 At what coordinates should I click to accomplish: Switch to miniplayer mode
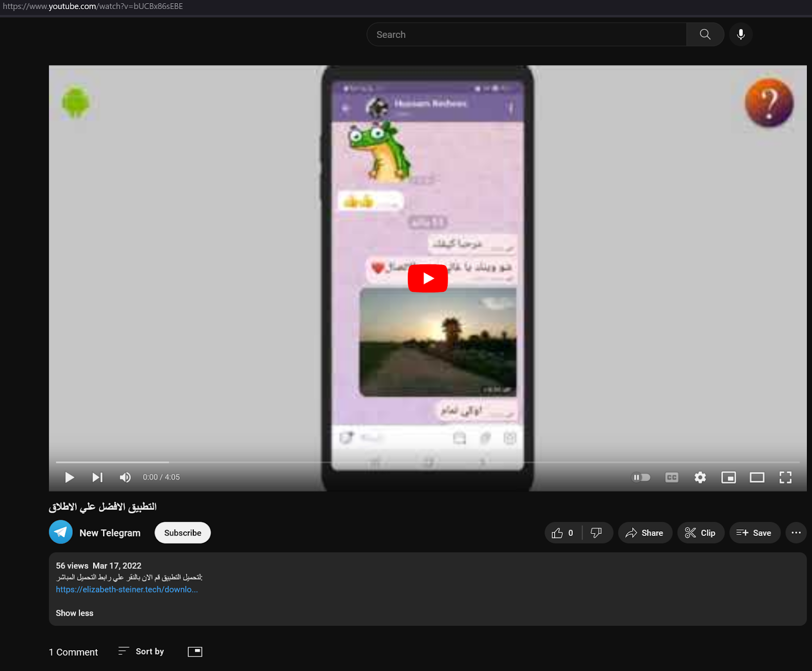click(729, 477)
